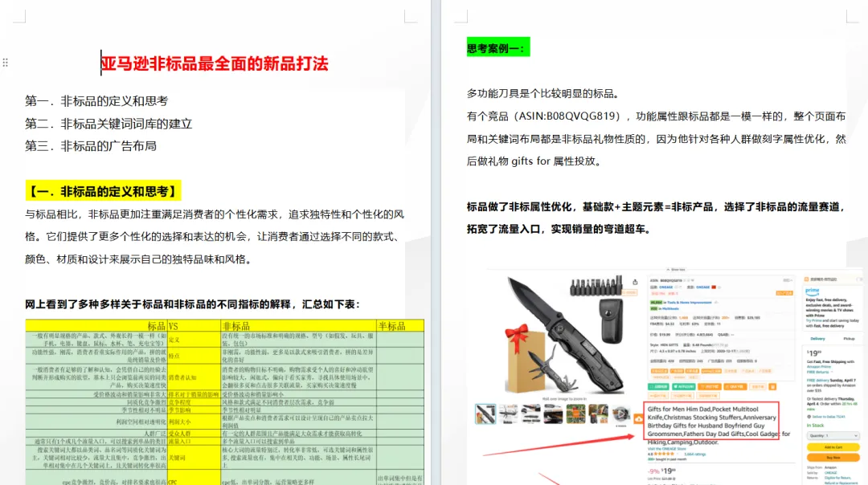This screenshot has width=868, height=485.
Task: Click the 'Try Prime' link
Action: (815, 320)
